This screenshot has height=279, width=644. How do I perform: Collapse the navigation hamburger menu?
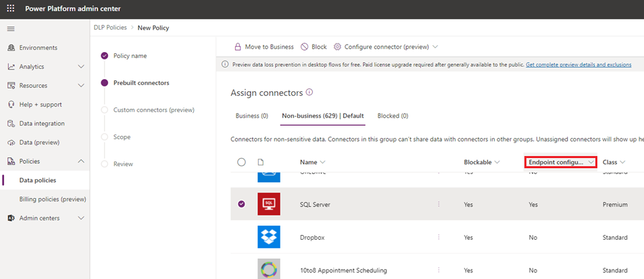(x=11, y=29)
